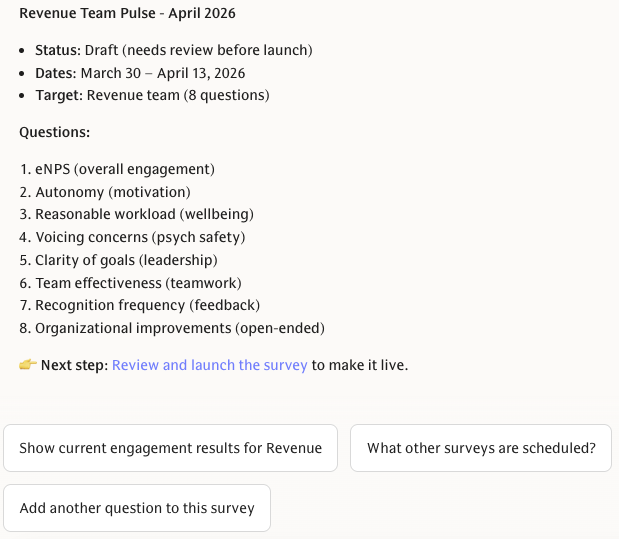The image size is (619, 539).
Task: Click Show current engagement results for Revenue
Action: [171, 448]
